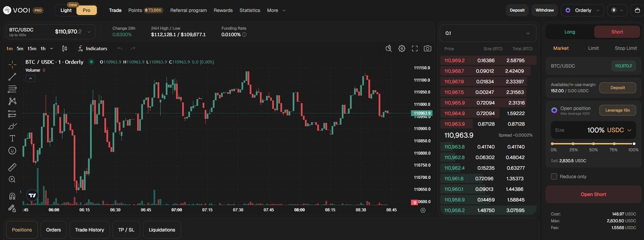The width and height of the screenshot is (644, 240).
Task: Select the Long position side
Action: tap(569, 32)
